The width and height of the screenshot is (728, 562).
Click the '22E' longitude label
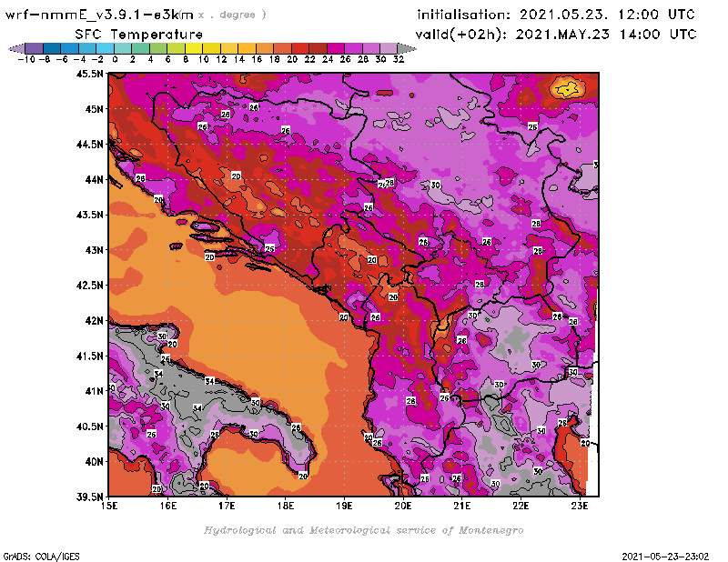pyautogui.click(x=521, y=506)
